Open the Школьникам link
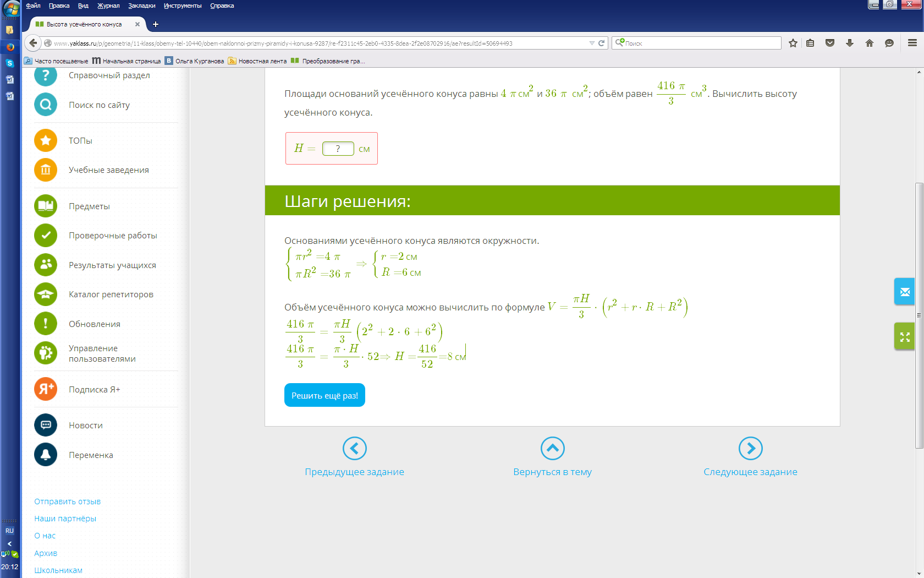924x578 pixels. click(x=58, y=570)
